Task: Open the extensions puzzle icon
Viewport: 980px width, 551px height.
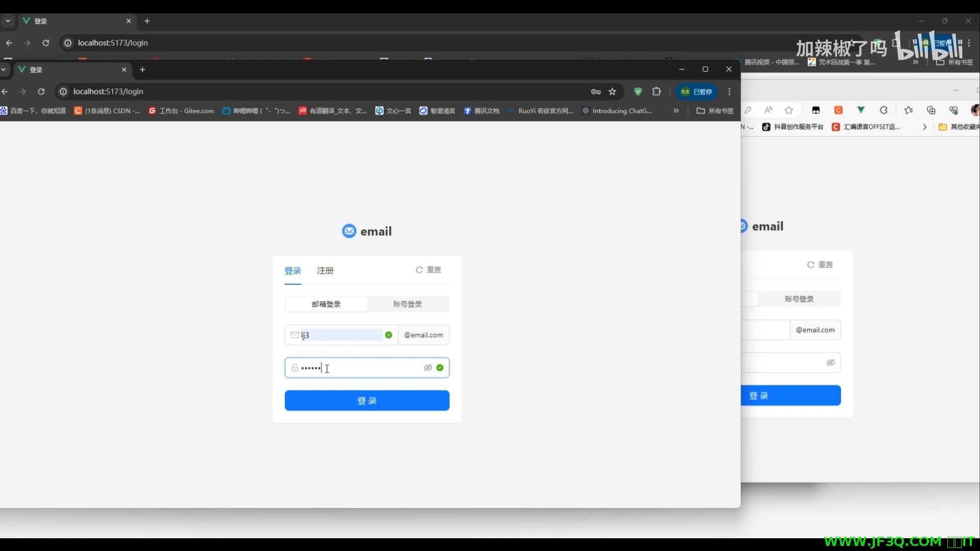Action: click(x=656, y=92)
